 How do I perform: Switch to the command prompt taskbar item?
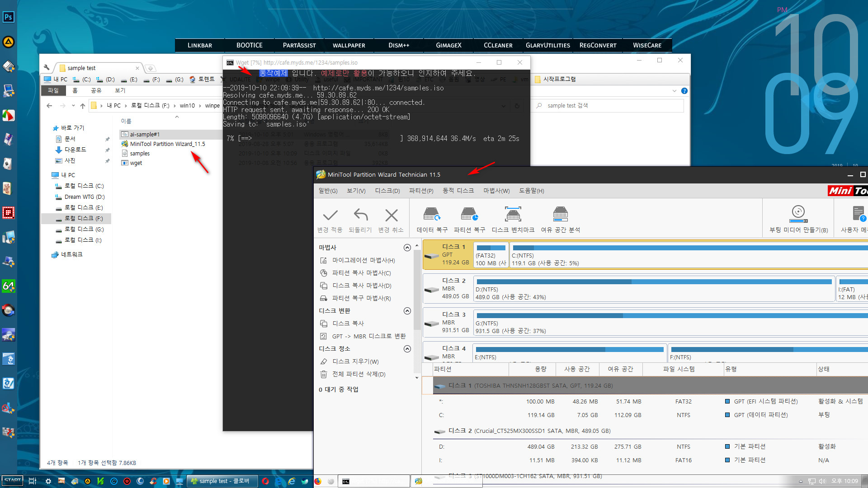(374, 481)
